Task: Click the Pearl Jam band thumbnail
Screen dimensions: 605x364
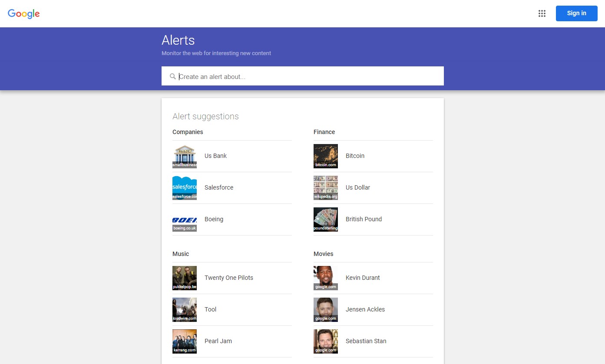Action: (185, 341)
